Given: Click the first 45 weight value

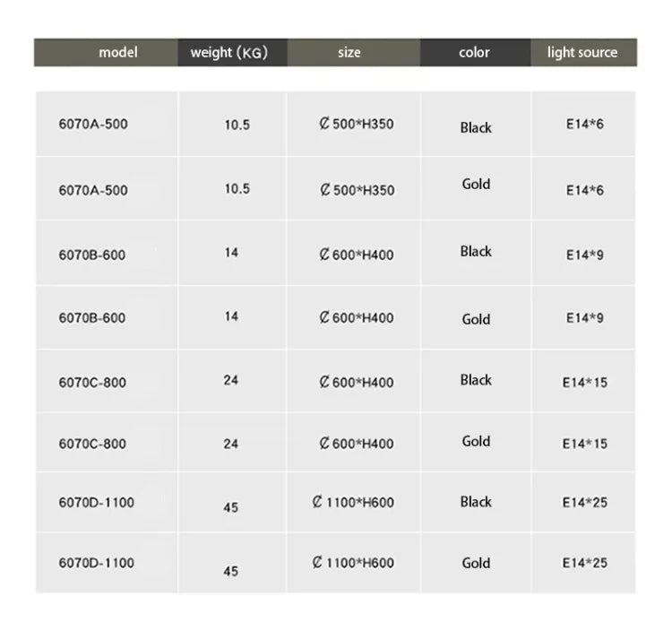Looking at the screenshot, I should click(x=230, y=507).
